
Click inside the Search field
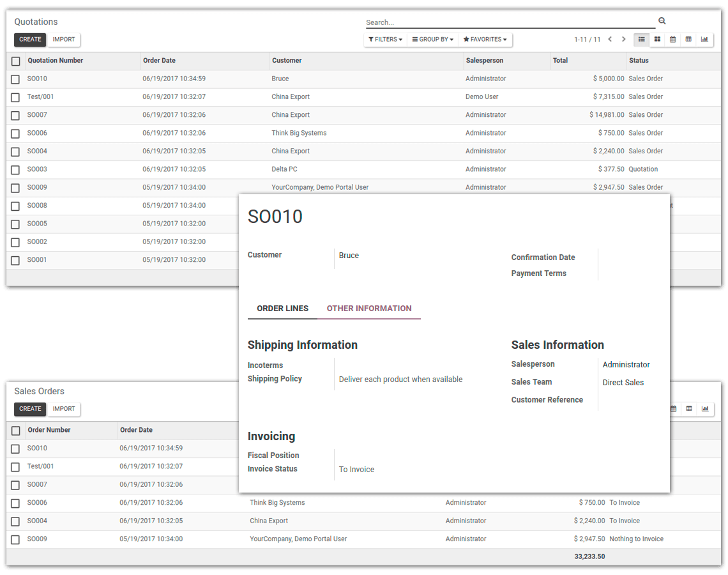click(504, 21)
